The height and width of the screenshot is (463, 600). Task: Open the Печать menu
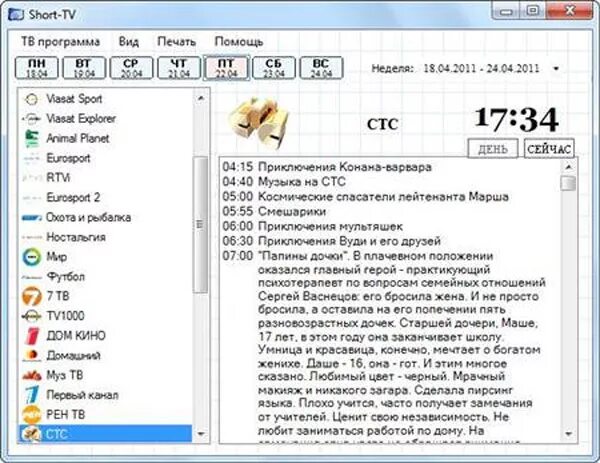[176, 41]
